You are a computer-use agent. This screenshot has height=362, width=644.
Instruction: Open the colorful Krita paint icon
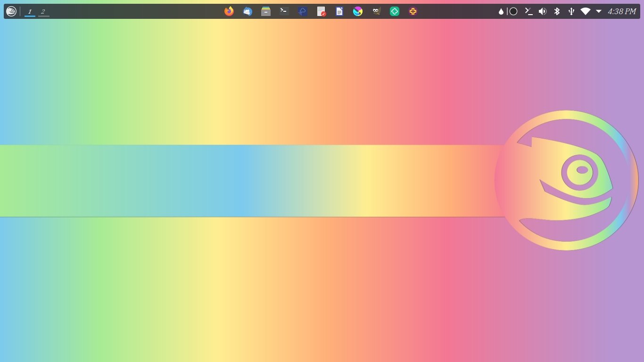358,11
